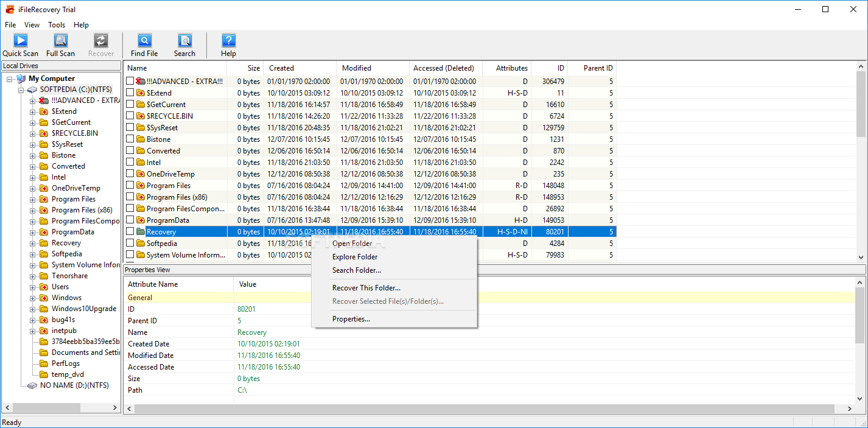Click the Search toolbar icon
The height and width of the screenshot is (428, 868).
(184, 41)
